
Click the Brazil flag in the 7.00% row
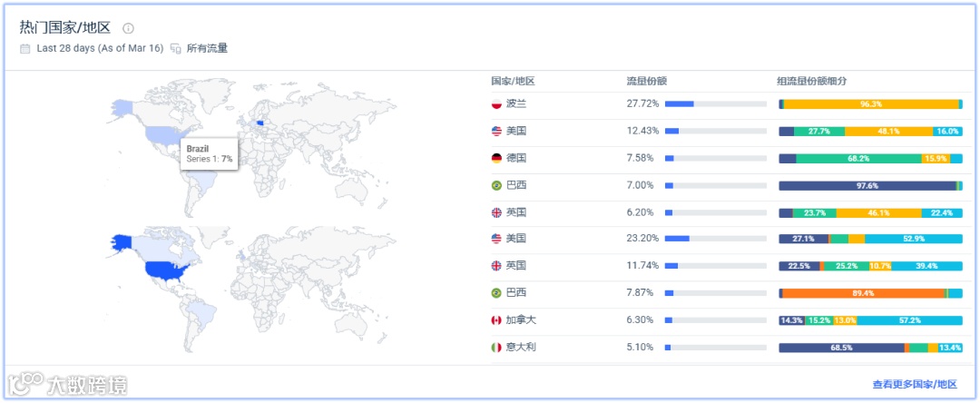click(496, 185)
